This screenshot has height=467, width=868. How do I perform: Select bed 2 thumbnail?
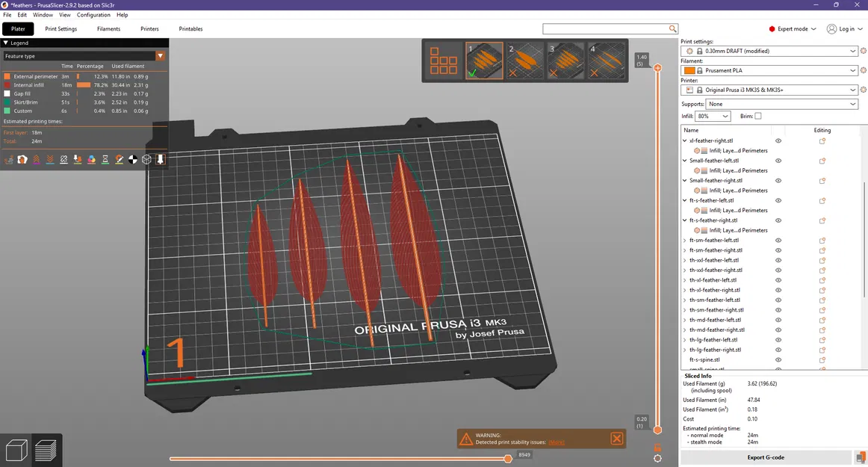point(525,61)
